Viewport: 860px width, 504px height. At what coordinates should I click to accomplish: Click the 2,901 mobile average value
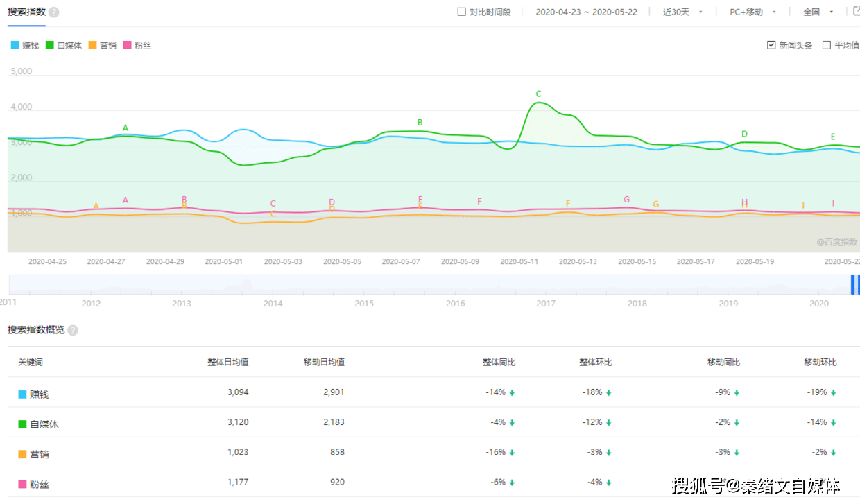[334, 392]
